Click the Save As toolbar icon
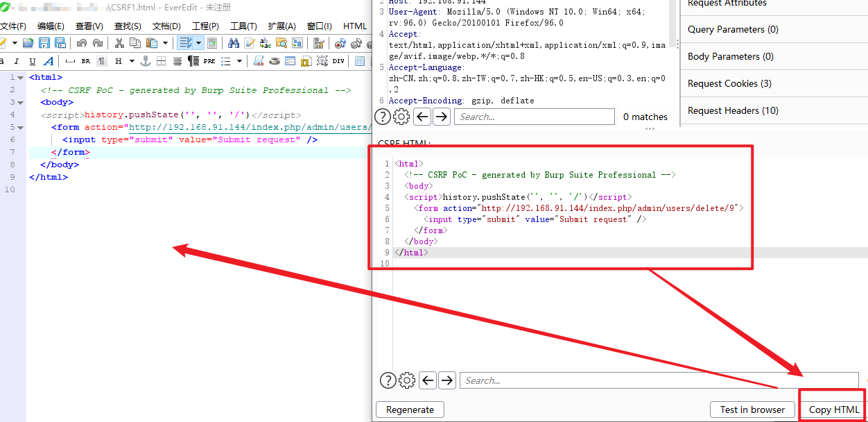 60,43
